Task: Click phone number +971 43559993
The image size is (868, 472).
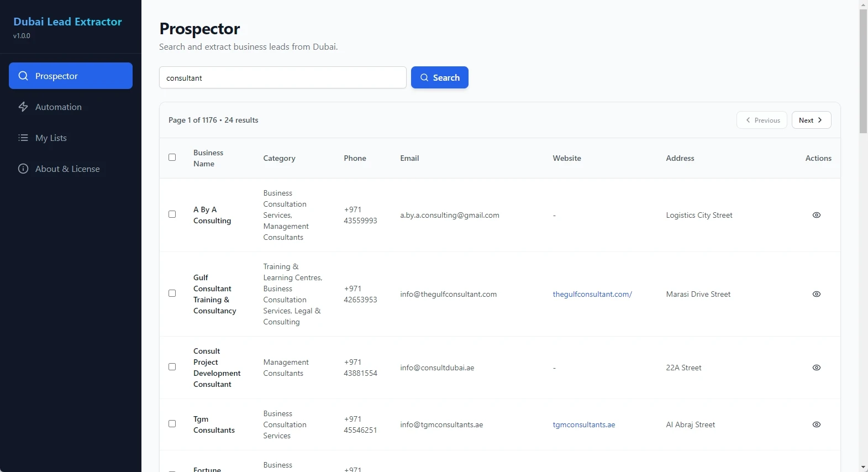Action: (x=360, y=215)
